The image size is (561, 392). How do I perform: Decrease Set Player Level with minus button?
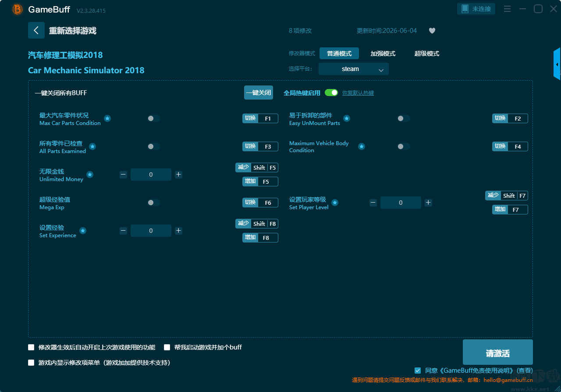pos(373,203)
